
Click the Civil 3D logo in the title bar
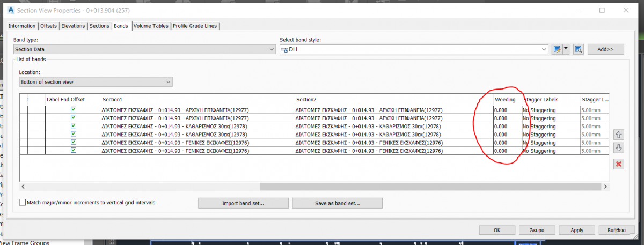11,10
